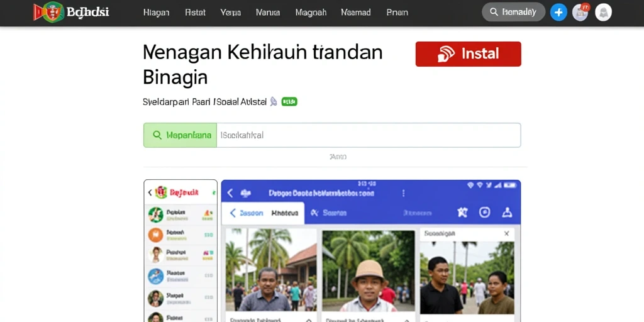Viewport: 644px width, 322px height.
Task: Click back arrow in blue app bar
Action: pos(230,193)
